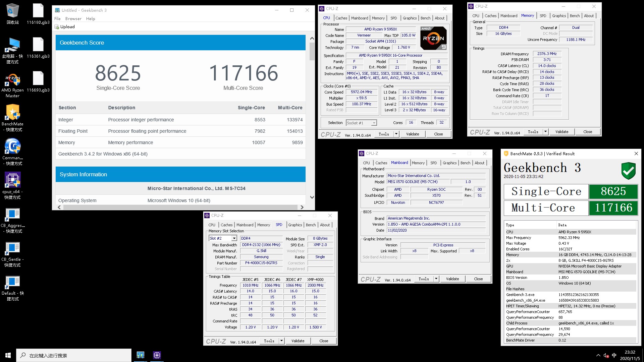
Task: Click Close in CPU-Z Mainboard window
Action: point(478,279)
